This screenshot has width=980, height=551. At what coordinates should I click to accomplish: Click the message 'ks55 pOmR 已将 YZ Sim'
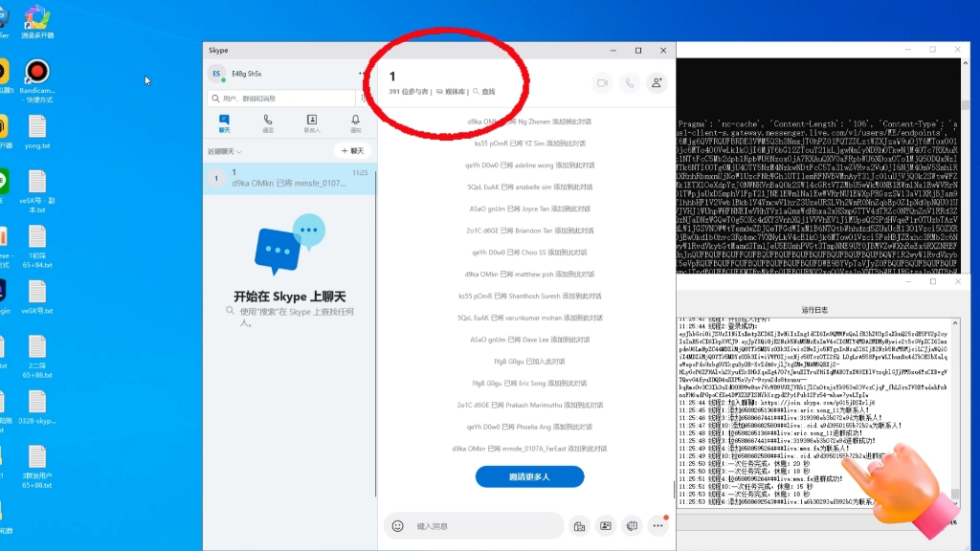(529, 143)
